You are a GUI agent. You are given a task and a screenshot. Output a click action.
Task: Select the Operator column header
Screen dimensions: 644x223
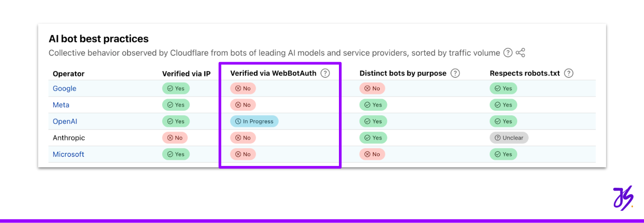pyautogui.click(x=69, y=74)
